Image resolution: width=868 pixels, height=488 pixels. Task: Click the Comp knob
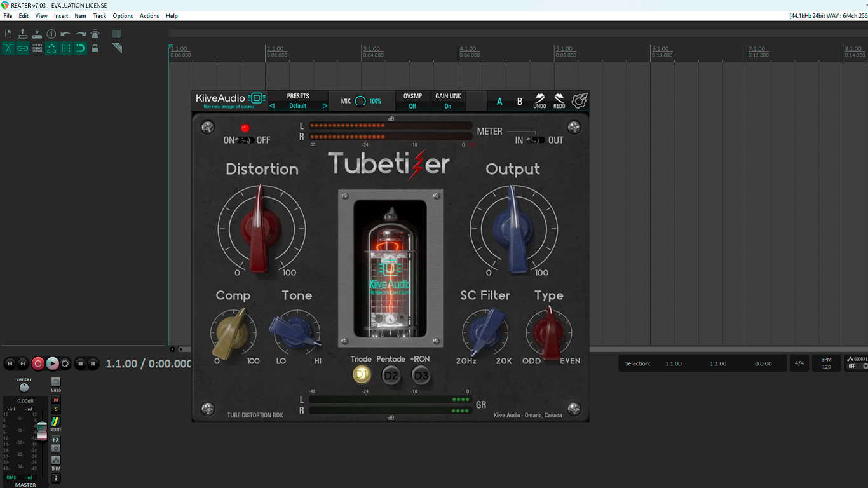(x=233, y=332)
